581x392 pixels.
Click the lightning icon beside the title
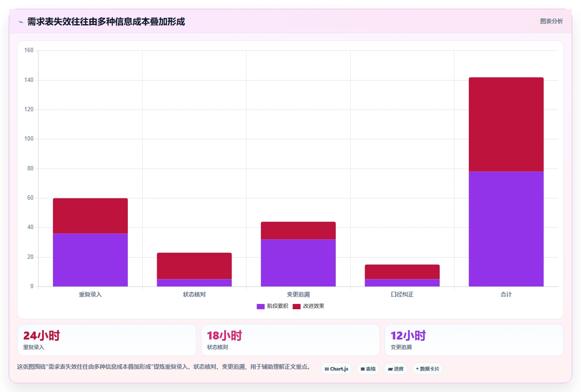click(x=21, y=21)
